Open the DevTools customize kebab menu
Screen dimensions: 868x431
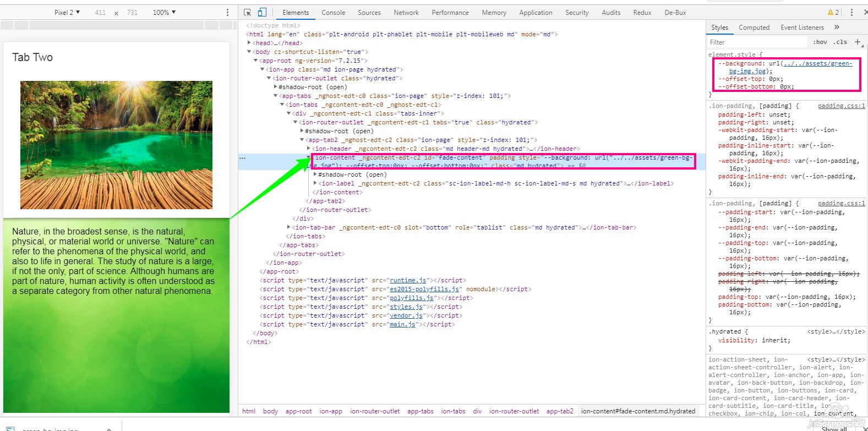[851, 12]
